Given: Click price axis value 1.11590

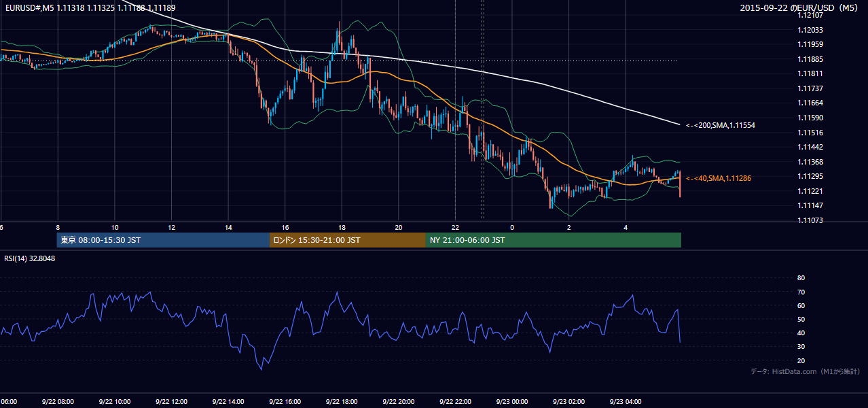Looking at the screenshot, I should [x=810, y=118].
